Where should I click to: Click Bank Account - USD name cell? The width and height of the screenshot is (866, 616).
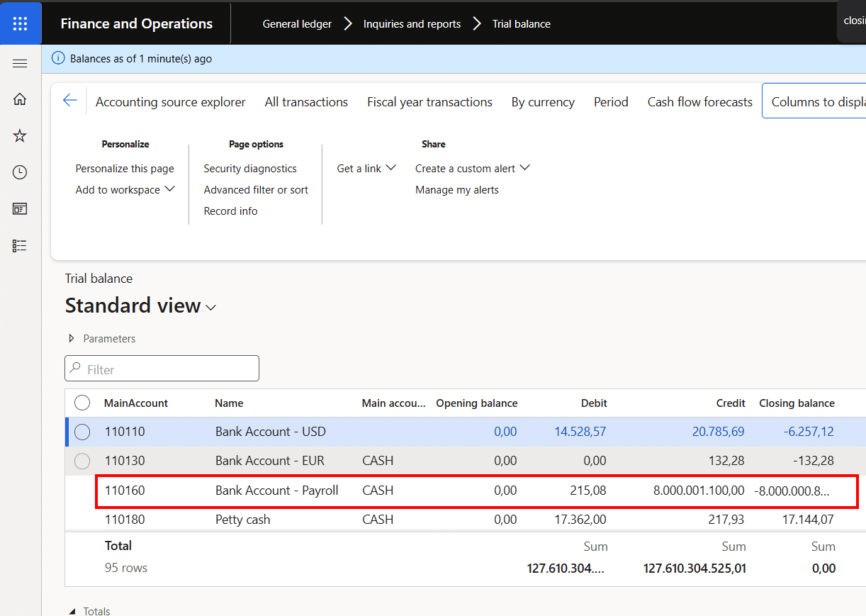271,432
